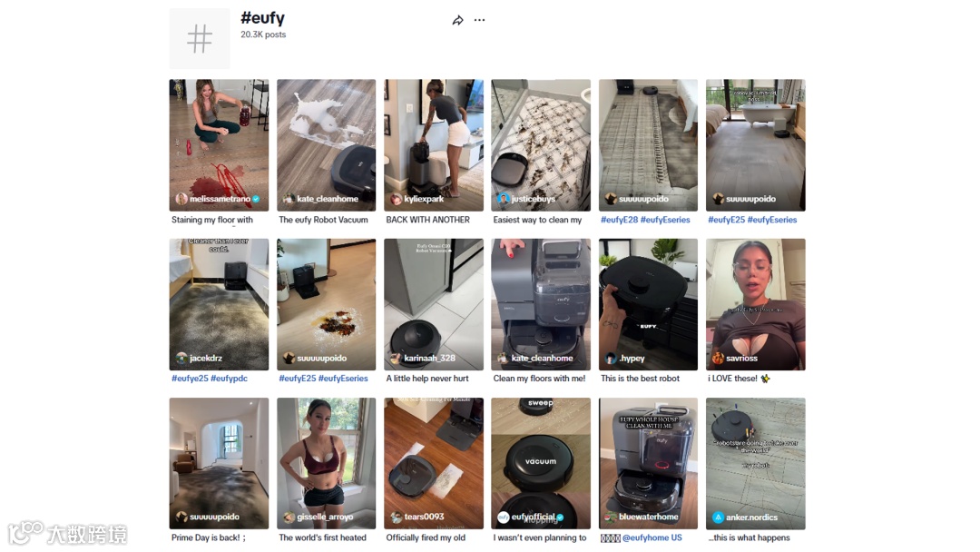
Task: Click justicebuys profile avatar icon
Action: coord(503,199)
